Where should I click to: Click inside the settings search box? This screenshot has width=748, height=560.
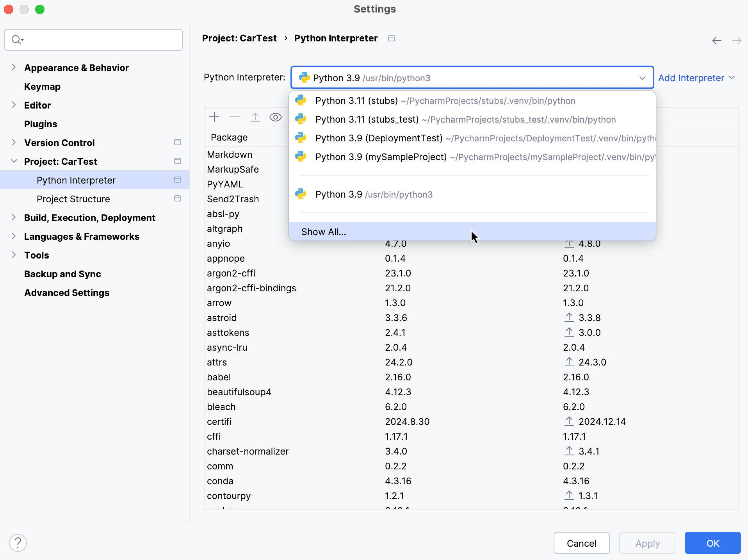pyautogui.click(x=94, y=39)
